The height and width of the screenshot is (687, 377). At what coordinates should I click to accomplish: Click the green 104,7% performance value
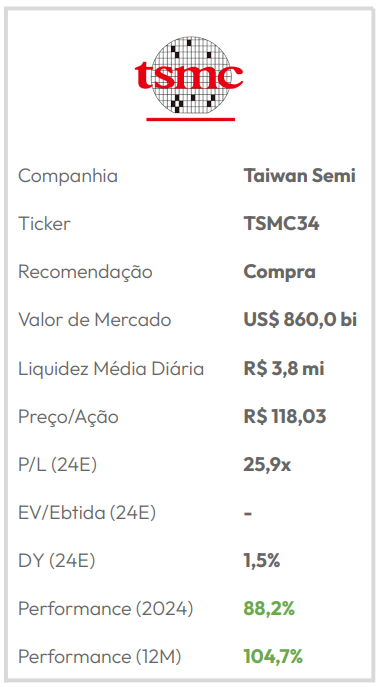(273, 657)
